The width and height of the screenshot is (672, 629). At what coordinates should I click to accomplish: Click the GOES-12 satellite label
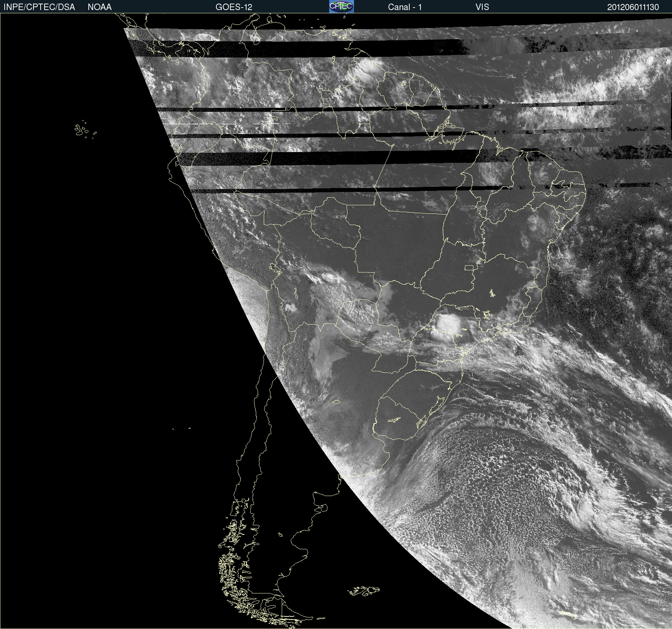pyautogui.click(x=234, y=7)
